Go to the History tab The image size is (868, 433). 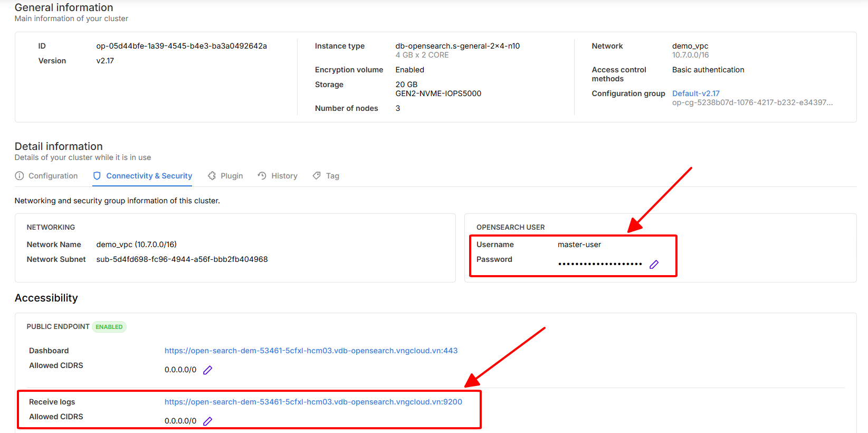[x=284, y=176]
